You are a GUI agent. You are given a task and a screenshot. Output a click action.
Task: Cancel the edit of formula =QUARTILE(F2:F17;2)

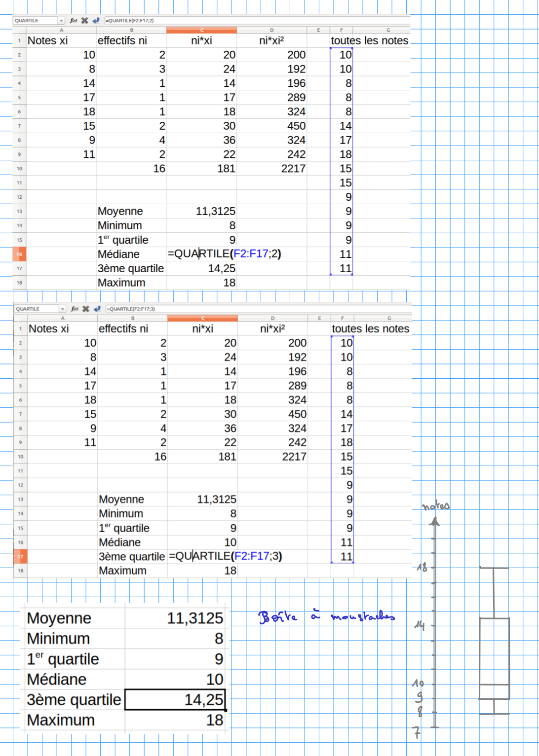pyautogui.click(x=84, y=21)
